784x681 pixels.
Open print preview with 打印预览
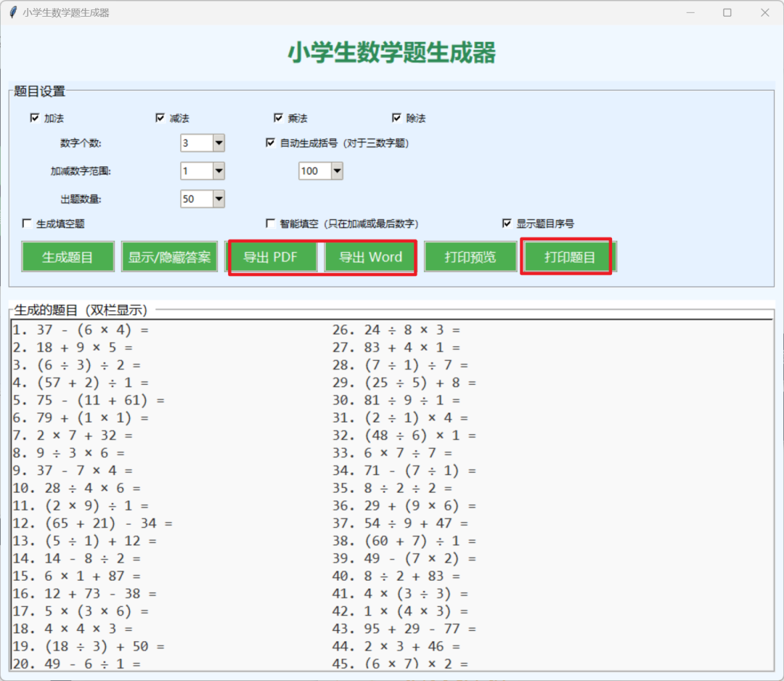pyautogui.click(x=470, y=256)
